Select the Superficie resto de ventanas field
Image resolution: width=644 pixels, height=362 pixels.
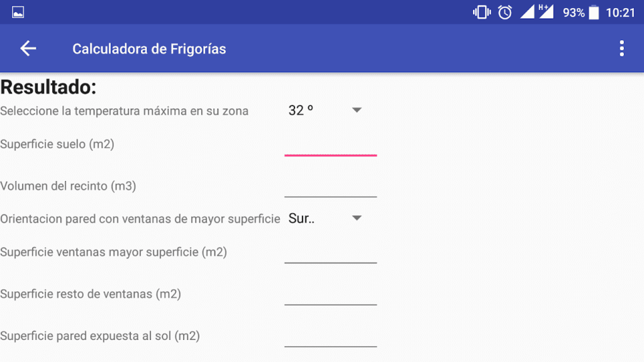coord(330,300)
